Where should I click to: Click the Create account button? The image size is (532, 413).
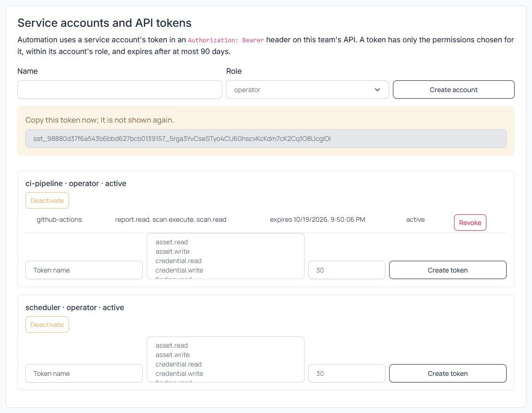454,90
